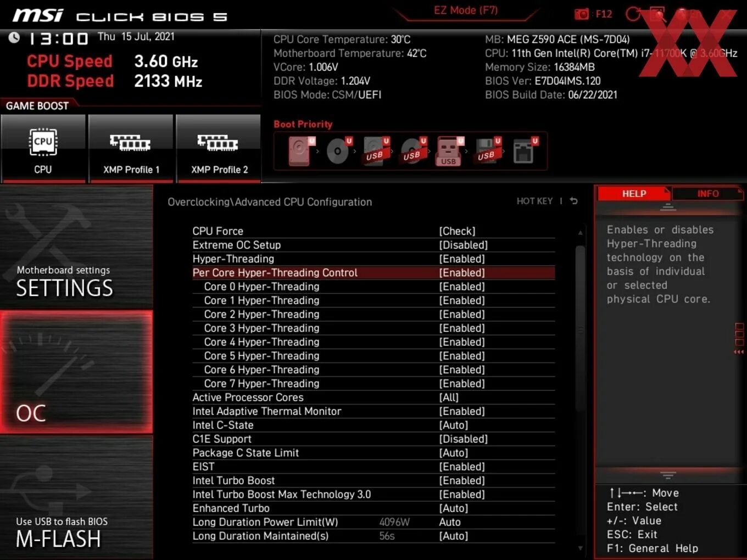
Task: Open Intel Adaptive Thermal Monitor [Enabled] option
Action: pyautogui.click(x=461, y=411)
